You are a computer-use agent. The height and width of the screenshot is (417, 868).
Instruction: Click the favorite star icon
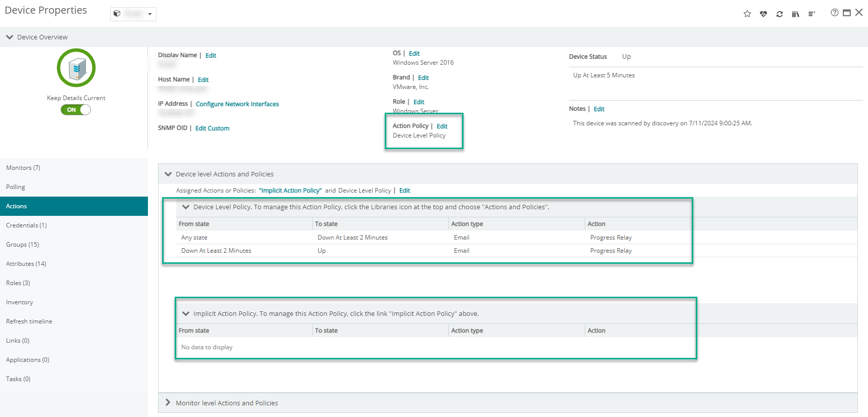[747, 14]
